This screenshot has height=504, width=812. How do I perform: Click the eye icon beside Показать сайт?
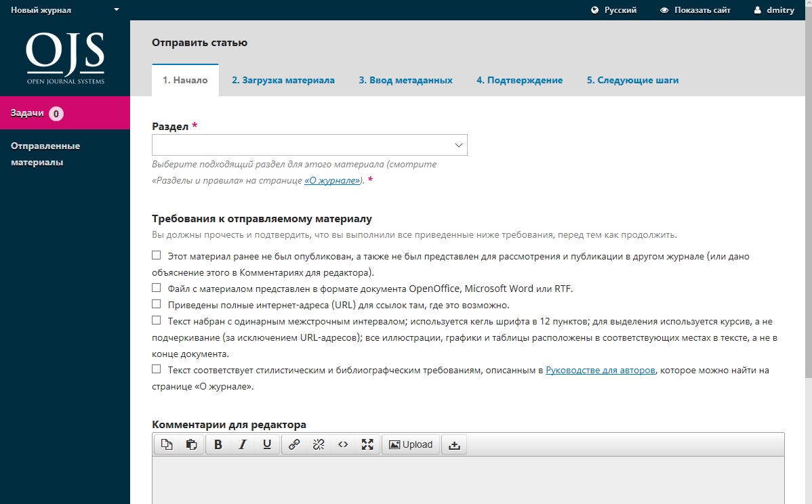coord(664,10)
